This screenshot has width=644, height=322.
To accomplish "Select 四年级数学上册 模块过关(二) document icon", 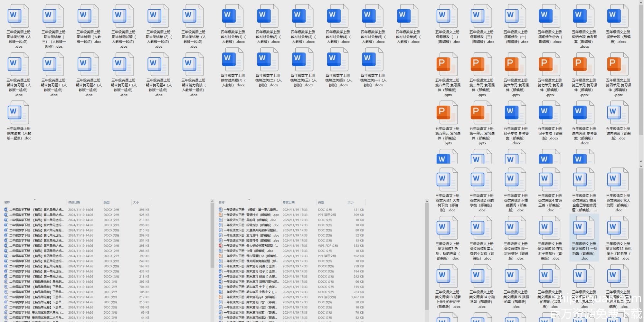I will coord(268,60).
